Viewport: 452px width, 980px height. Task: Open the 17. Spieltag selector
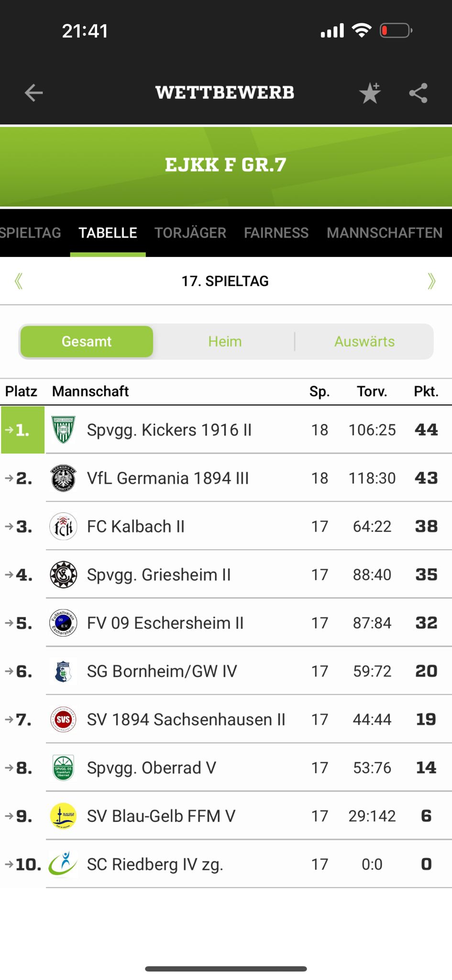225,281
